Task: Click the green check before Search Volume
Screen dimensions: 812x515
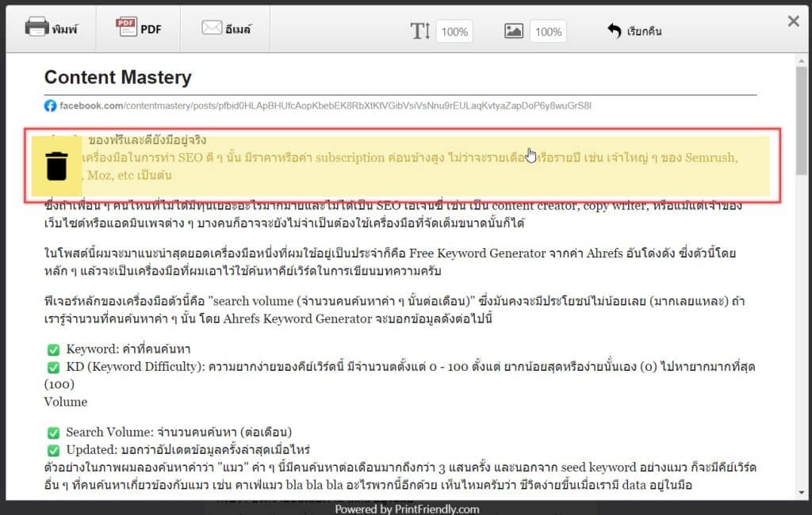Action: point(53,433)
